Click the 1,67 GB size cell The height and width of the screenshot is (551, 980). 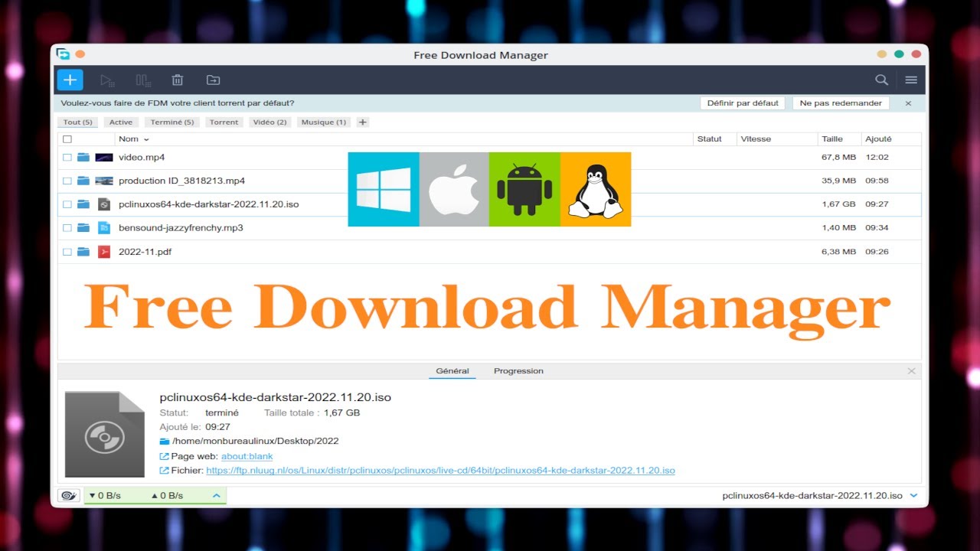pos(838,204)
